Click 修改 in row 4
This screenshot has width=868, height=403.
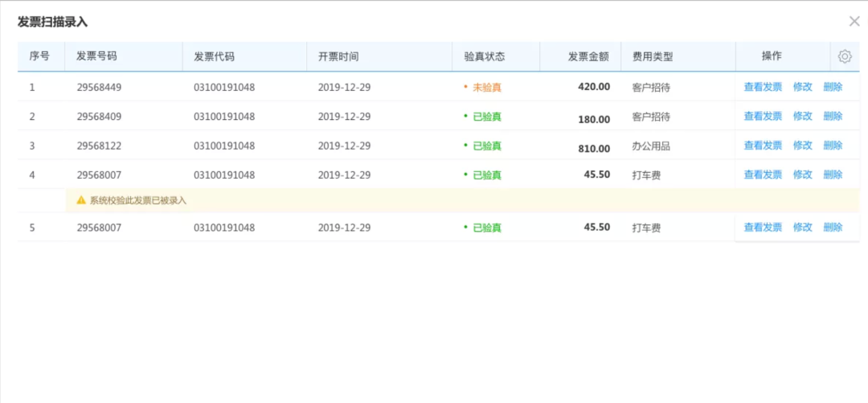803,175
